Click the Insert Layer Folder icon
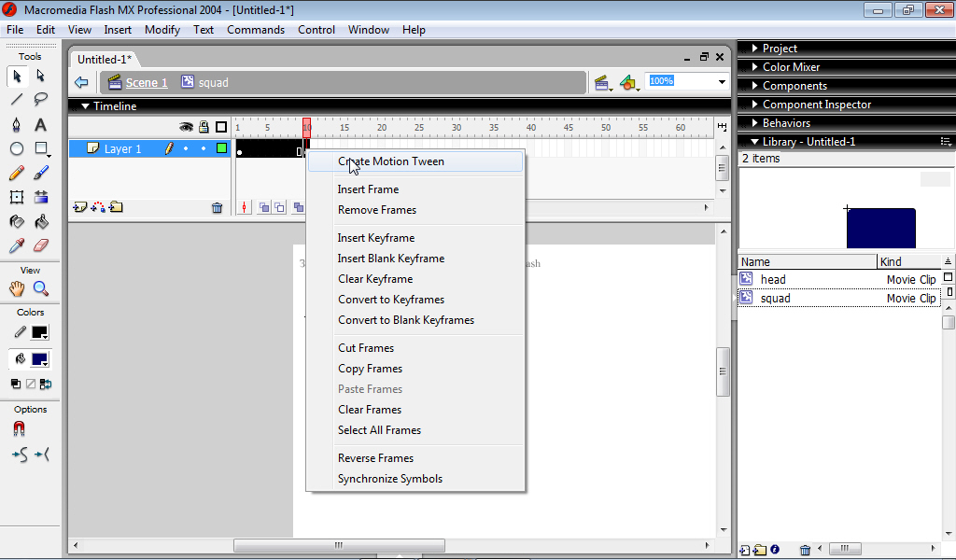This screenshot has width=956, height=560. pyautogui.click(x=116, y=208)
